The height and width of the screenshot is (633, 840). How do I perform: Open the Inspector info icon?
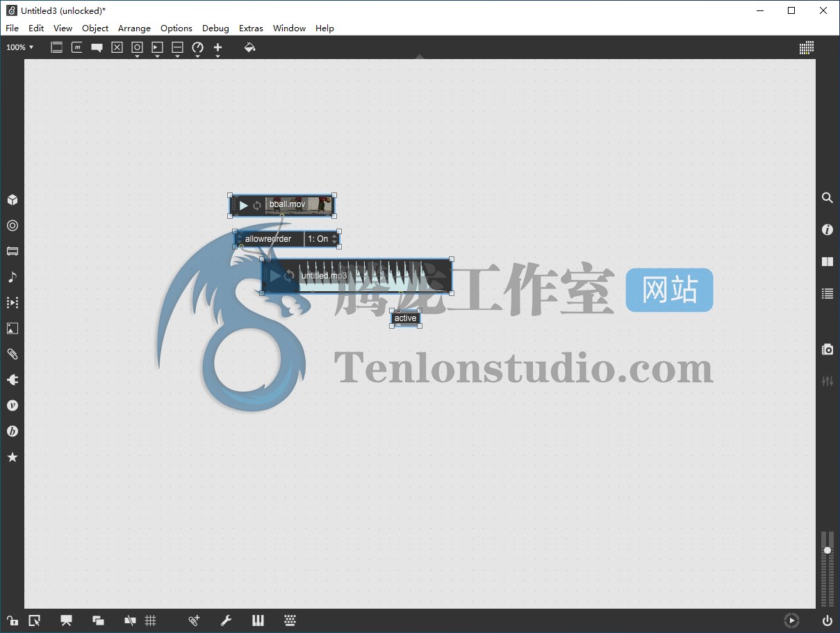[827, 230]
